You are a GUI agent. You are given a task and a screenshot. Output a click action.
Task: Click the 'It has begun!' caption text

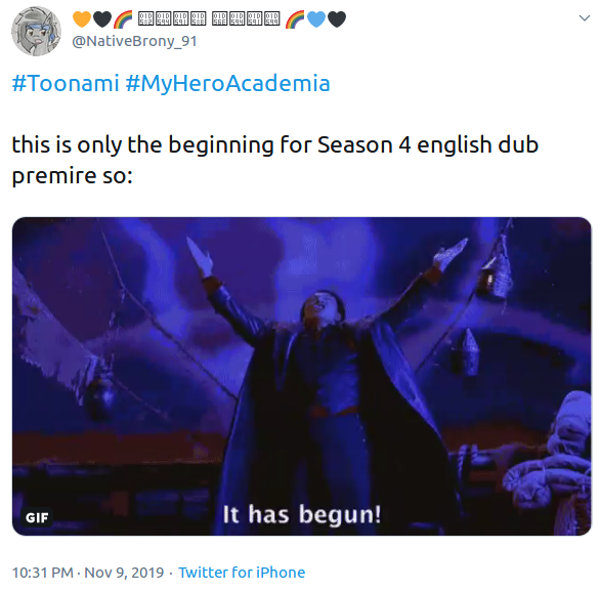point(302,514)
